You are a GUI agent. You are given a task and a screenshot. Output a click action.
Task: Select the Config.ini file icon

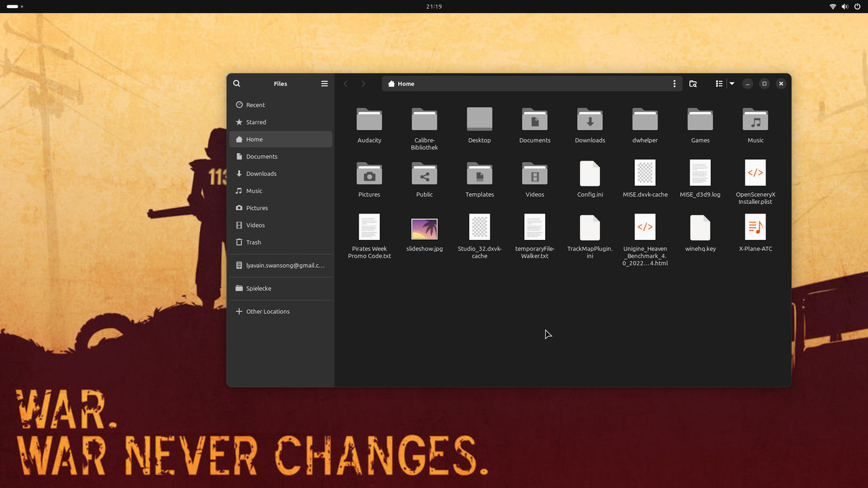[590, 173]
